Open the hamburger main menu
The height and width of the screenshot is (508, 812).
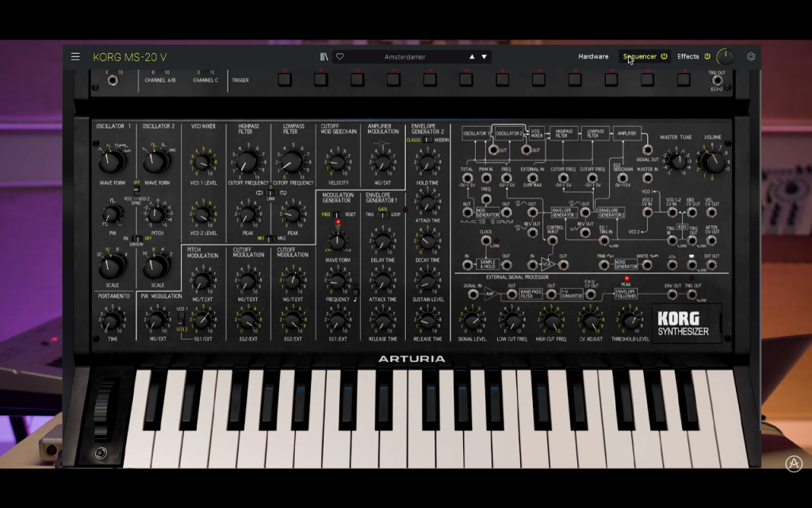tap(75, 56)
